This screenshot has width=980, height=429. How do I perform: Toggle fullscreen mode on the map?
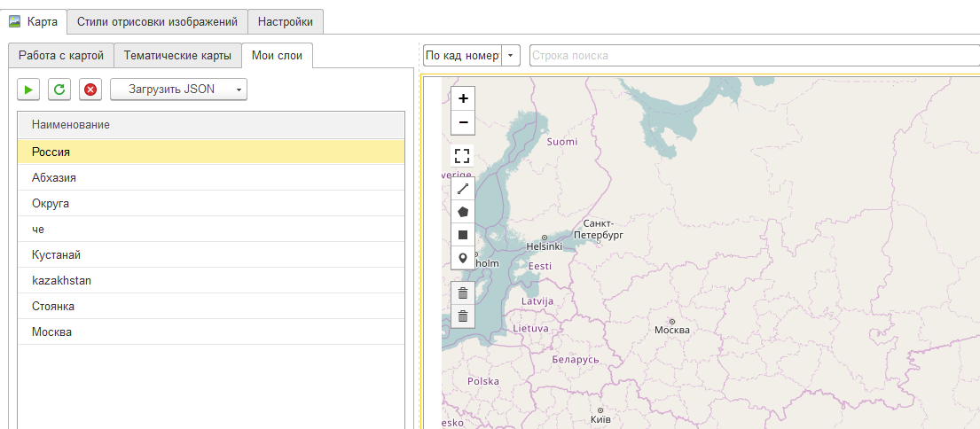462,157
